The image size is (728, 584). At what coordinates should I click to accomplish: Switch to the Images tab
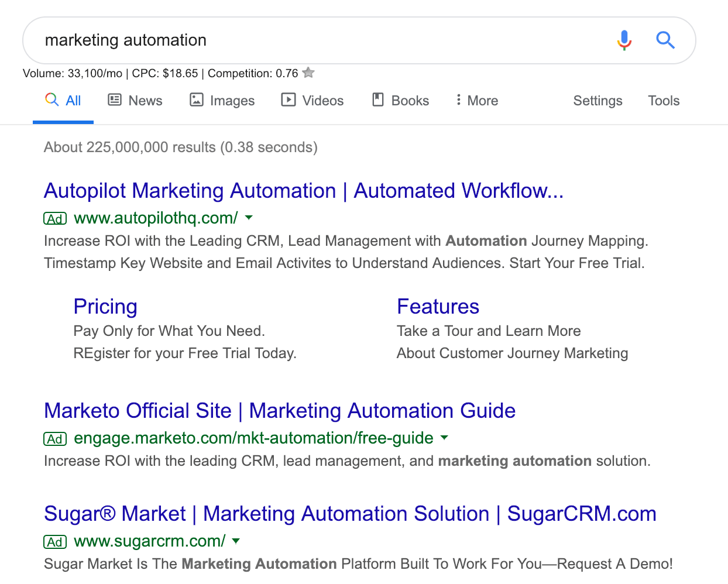[222, 101]
